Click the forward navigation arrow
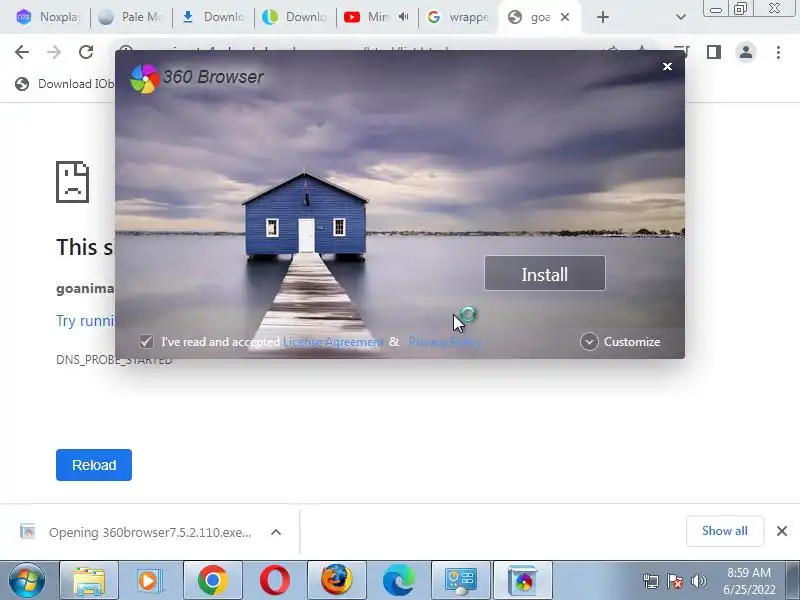 click(x=54, y=52)
